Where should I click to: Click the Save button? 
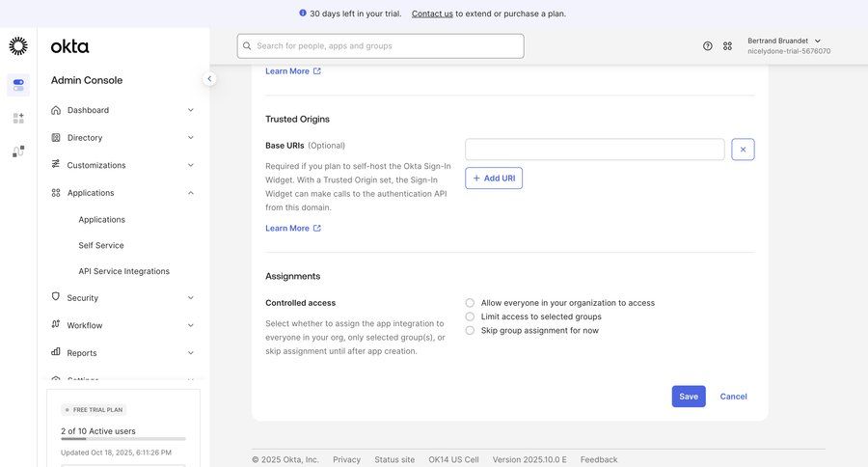pos(689,397)
